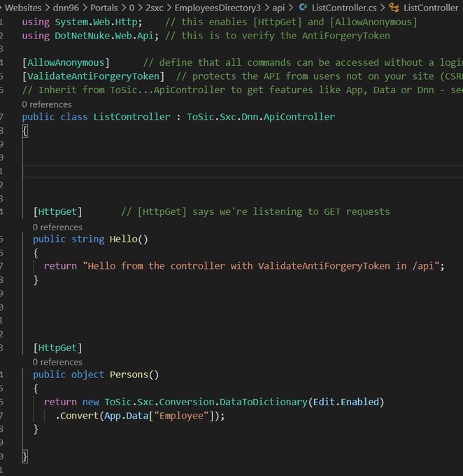Click the 0 references lens above Persons method

57,362
